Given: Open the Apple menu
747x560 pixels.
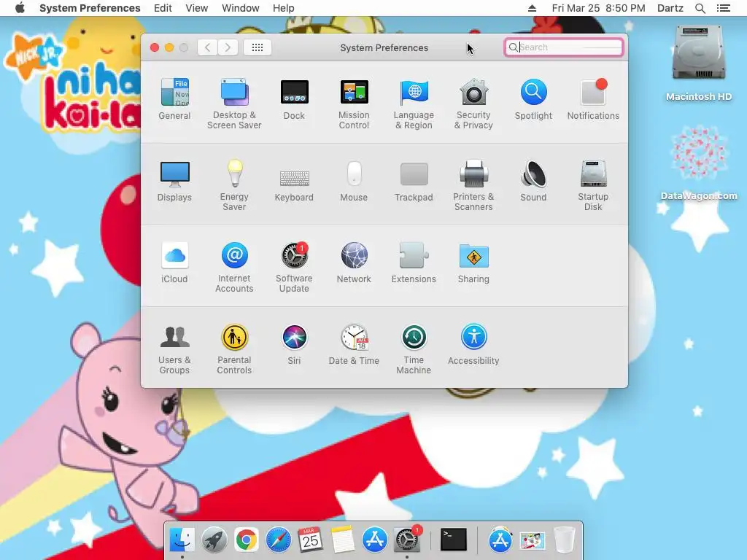Looking at the screenshot, I should 20,8.
